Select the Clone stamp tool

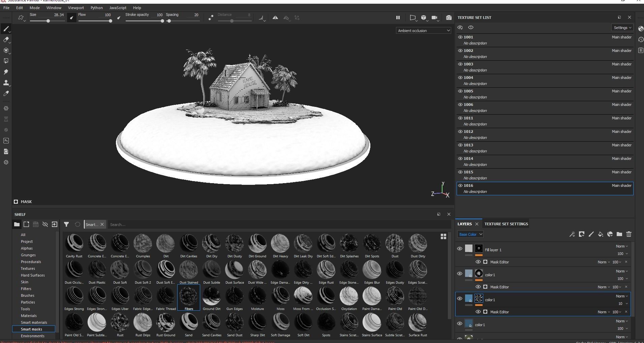pos(6,83)
